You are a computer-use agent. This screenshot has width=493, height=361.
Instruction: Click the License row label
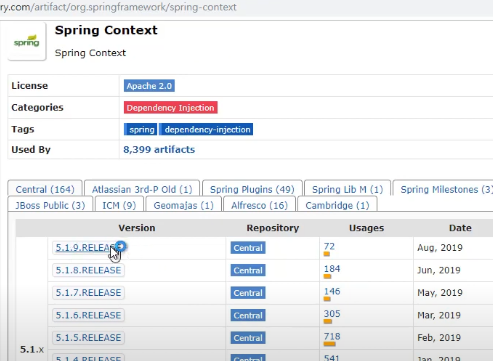[30, 86]
